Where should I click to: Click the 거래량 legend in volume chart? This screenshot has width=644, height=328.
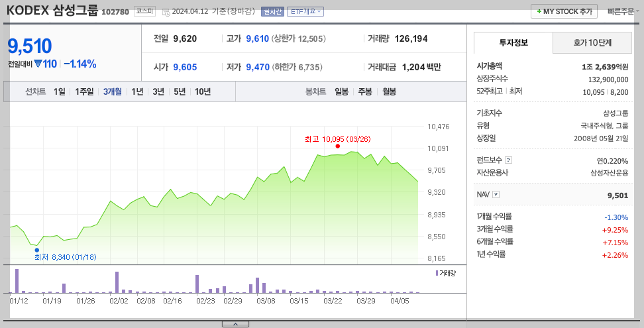click(x=446, y=273)
